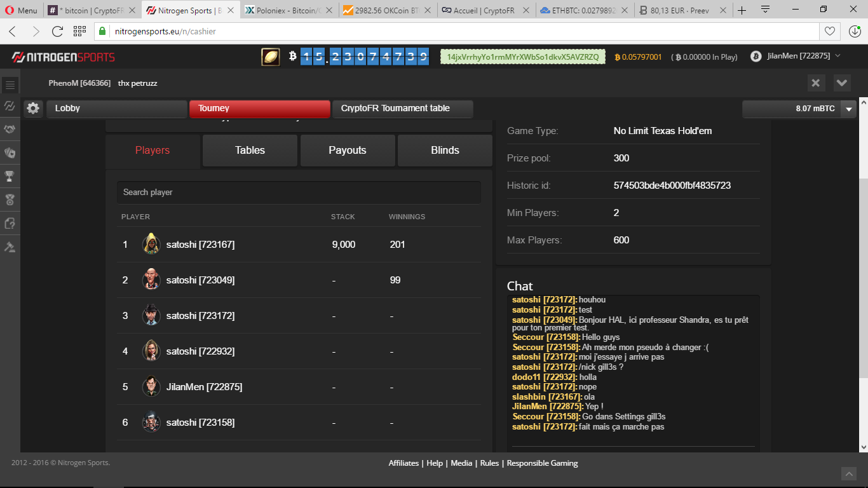Select the red Tourney tab
868x488 pixels.
(x=260, y=109)
